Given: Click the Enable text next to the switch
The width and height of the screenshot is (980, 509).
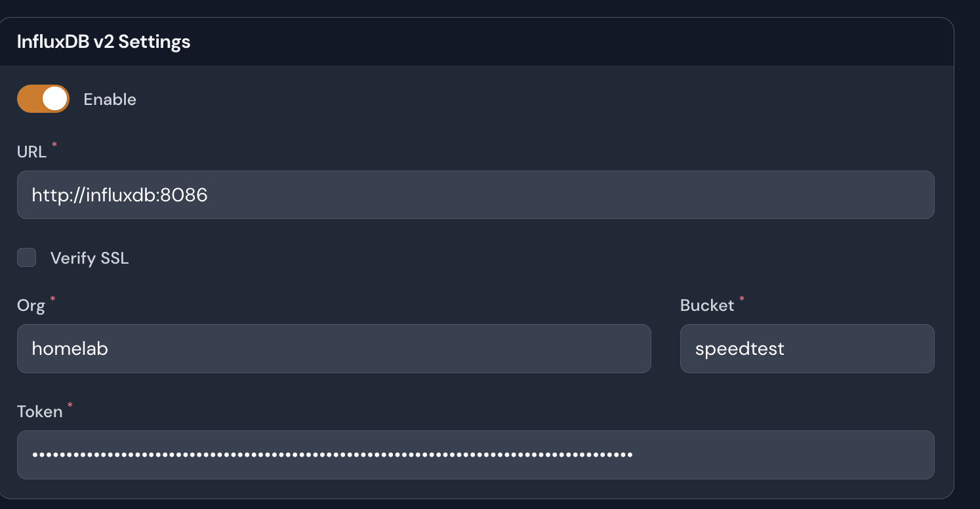Looking at the screenshot, I should (x=110, y=99).
